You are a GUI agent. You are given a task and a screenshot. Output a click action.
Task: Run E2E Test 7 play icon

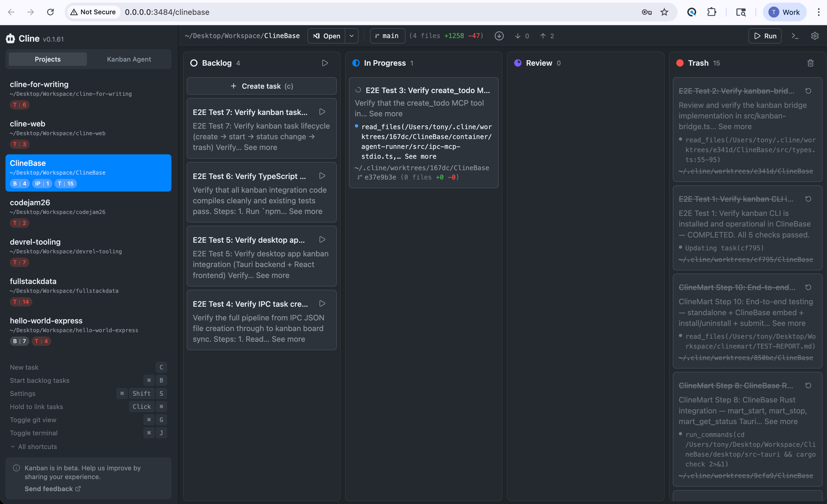click(322, 112)
